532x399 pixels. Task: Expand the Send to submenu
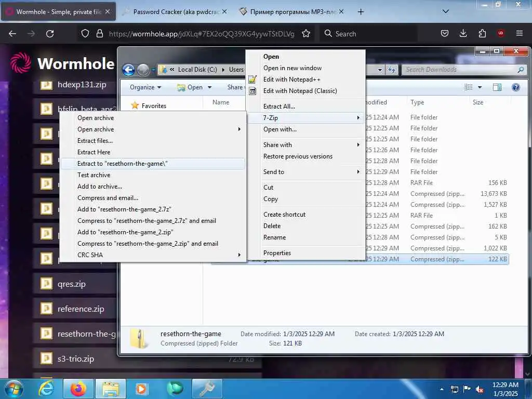(305, 172)
